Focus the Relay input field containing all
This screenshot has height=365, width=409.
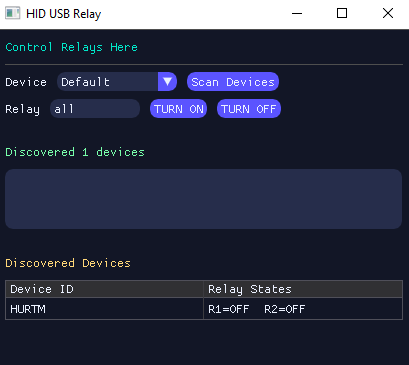tap(95, 109)
